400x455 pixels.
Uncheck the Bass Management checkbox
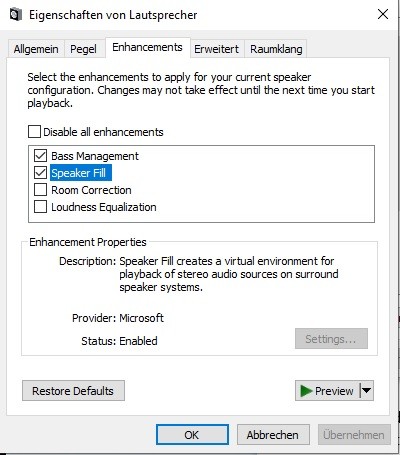(40, 156)
